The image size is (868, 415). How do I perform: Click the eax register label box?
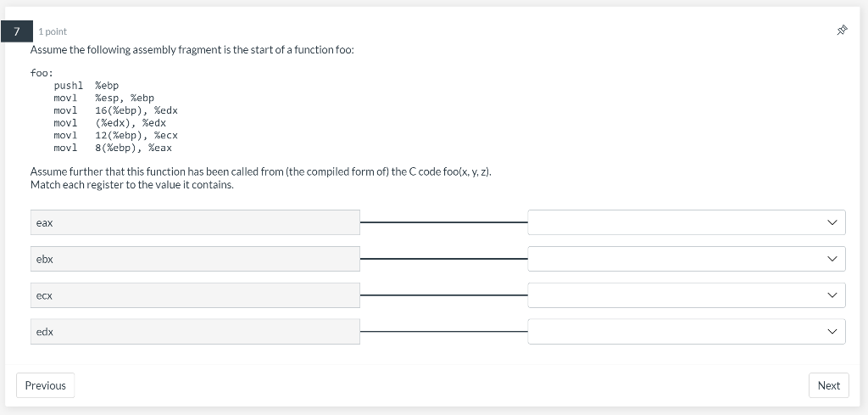195,222
